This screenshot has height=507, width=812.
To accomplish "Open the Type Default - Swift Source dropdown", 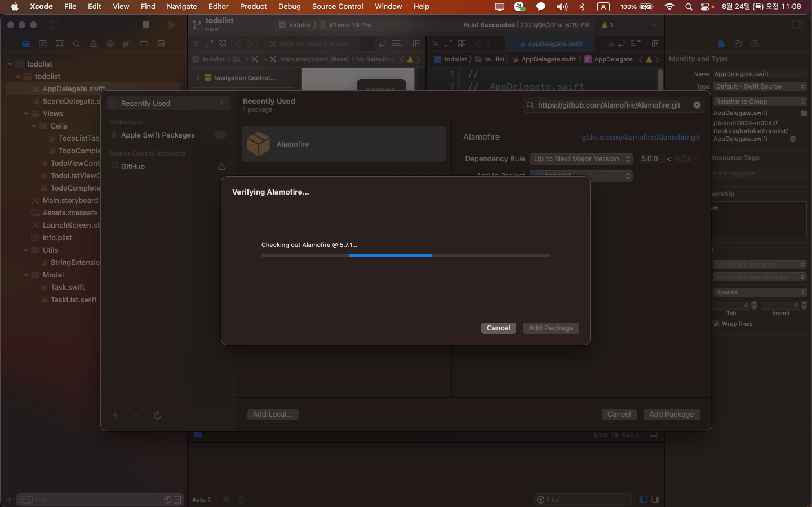I will [760, 86].
